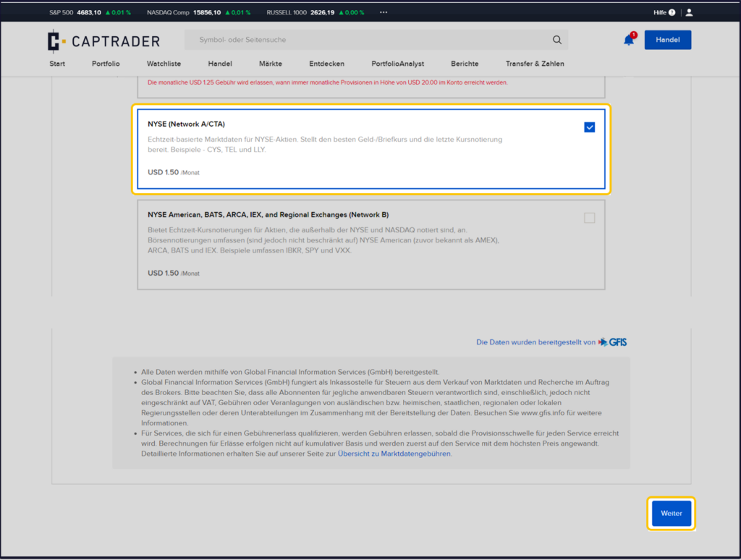The image size is (741, 560).
Task: Click the Hilfe question mark icon
Action: click(672, 13)
